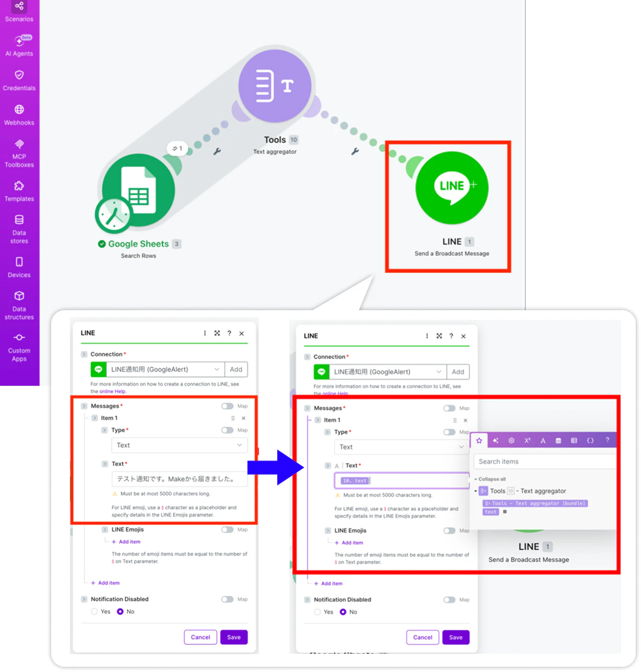Click Save in the left LINE dialog
641x672 pixels.
[234, 638]
